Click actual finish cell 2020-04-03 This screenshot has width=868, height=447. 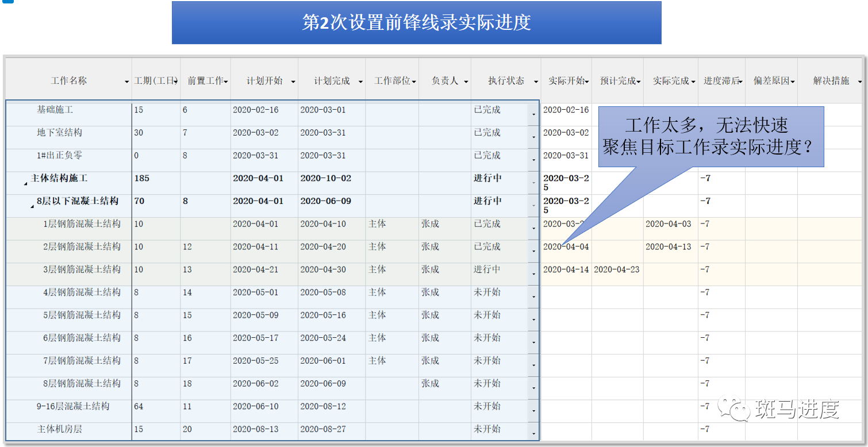coord(669,224)
